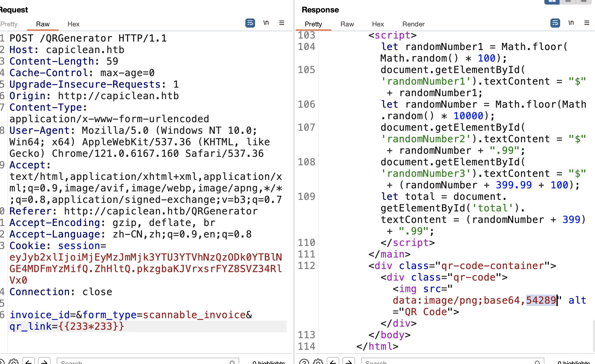Click Response search settings gear icon

pyautogui.click(x=318, y=362)
